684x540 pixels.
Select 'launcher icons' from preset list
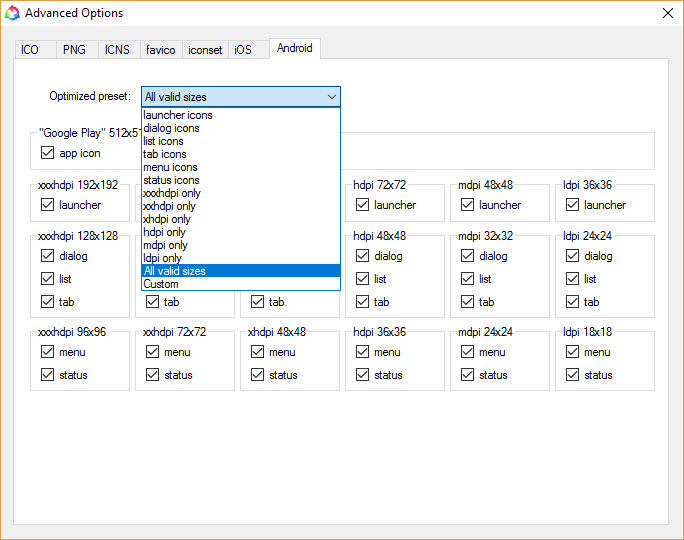(178, 115)
